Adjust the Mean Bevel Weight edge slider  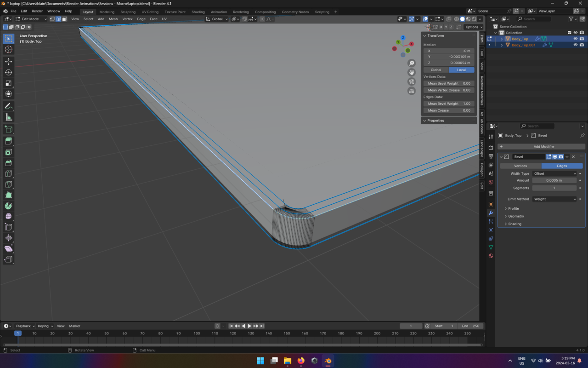(449, 103)
